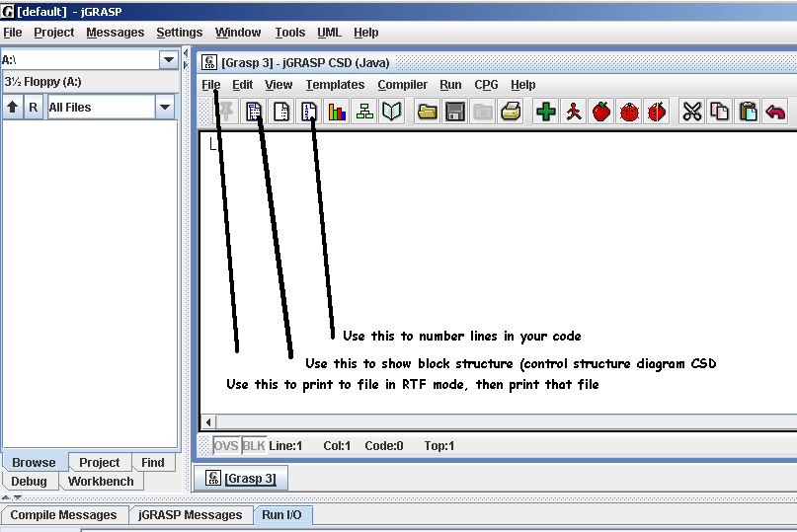Open the main File menu
797x532 pixels.
(13, 33)
